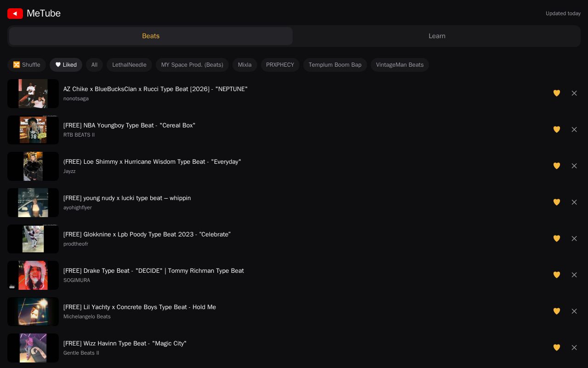The image size is (588, 368).
Task: Click channel name SOGIMURA
Action: pyautogui.click(x=77, y=280)
